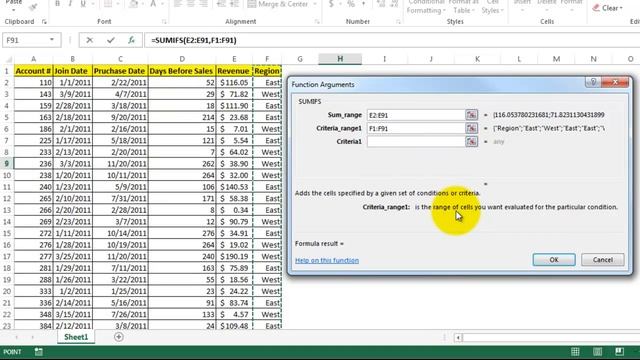This screenshot has height=360, width=640.
Task: Add a new sheet with the plus icon
Action: point(119,337)
